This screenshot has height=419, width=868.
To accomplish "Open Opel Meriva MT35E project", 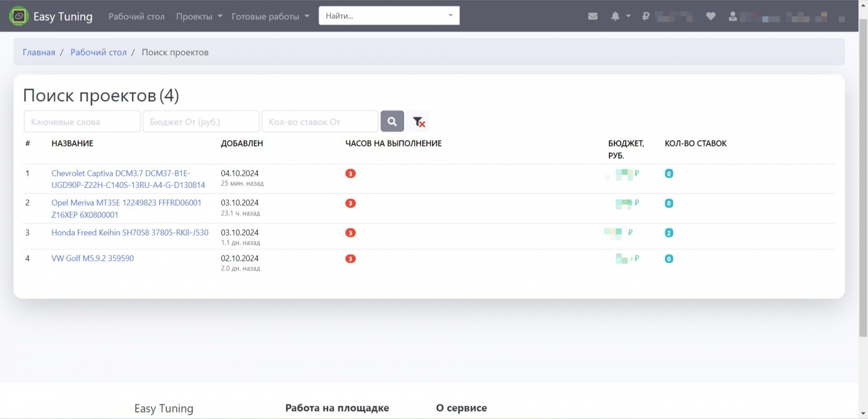I will point(126,208).
